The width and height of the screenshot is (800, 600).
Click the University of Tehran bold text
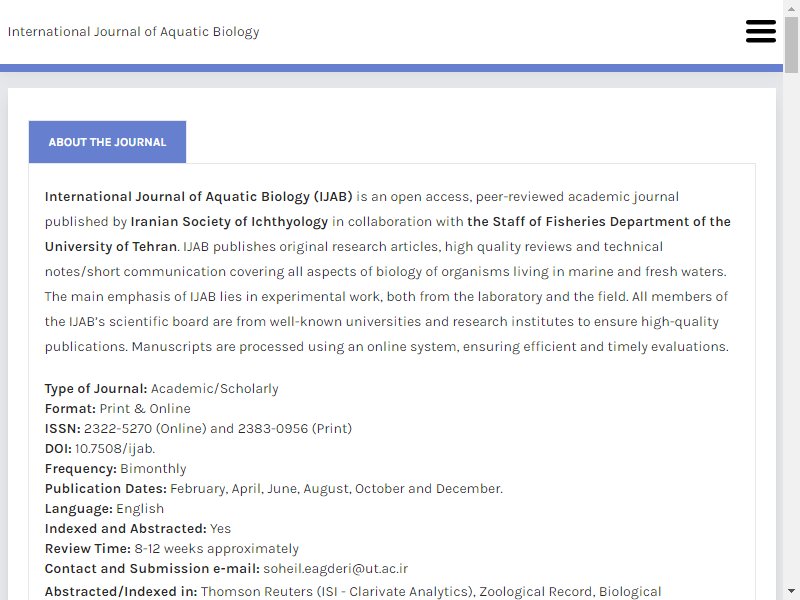[x=111, y=246]
